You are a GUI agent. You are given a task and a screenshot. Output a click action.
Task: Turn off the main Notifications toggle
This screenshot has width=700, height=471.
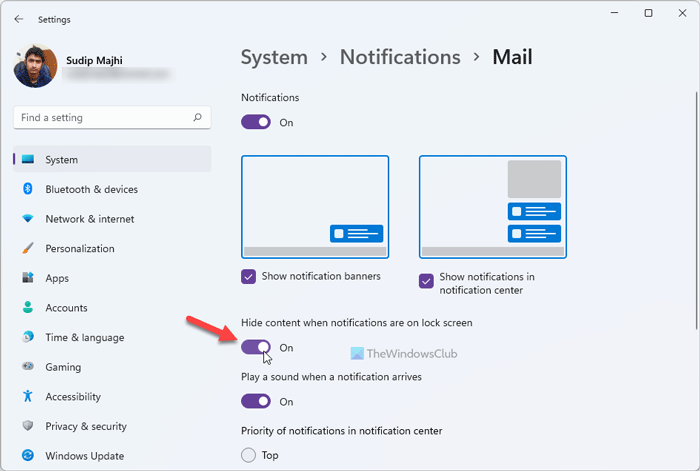tap(256, 122)
